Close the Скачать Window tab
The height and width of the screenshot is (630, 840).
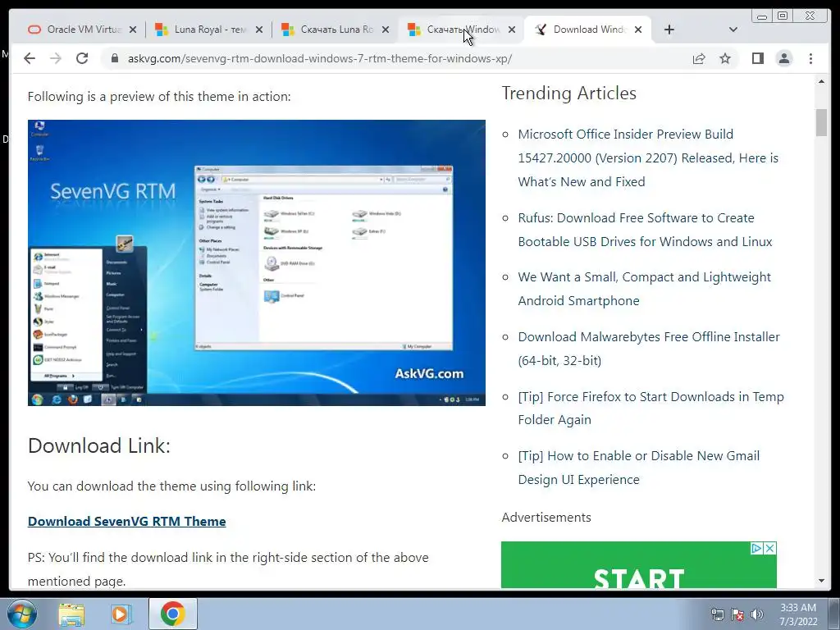[512, 30]
